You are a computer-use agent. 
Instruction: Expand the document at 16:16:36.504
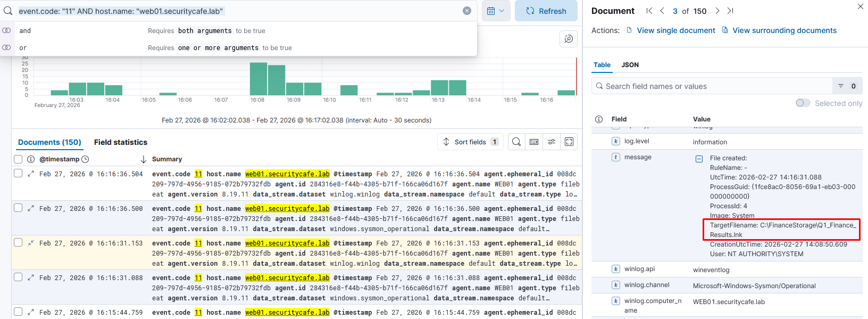(31, 174)
